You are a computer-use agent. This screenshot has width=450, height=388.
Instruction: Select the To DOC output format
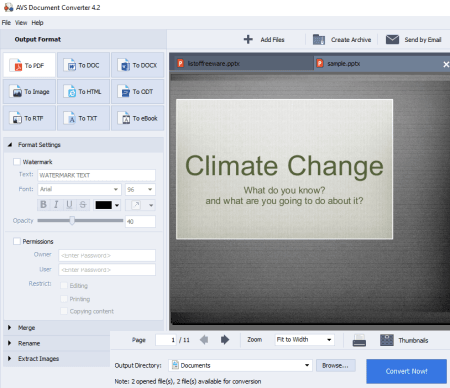tap(83, 65)
